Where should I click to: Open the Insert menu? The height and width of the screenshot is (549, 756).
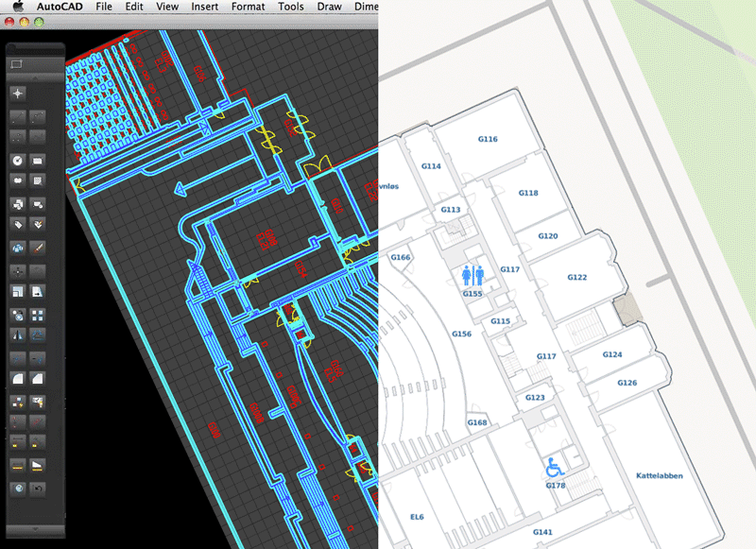[x=204, y=7]
